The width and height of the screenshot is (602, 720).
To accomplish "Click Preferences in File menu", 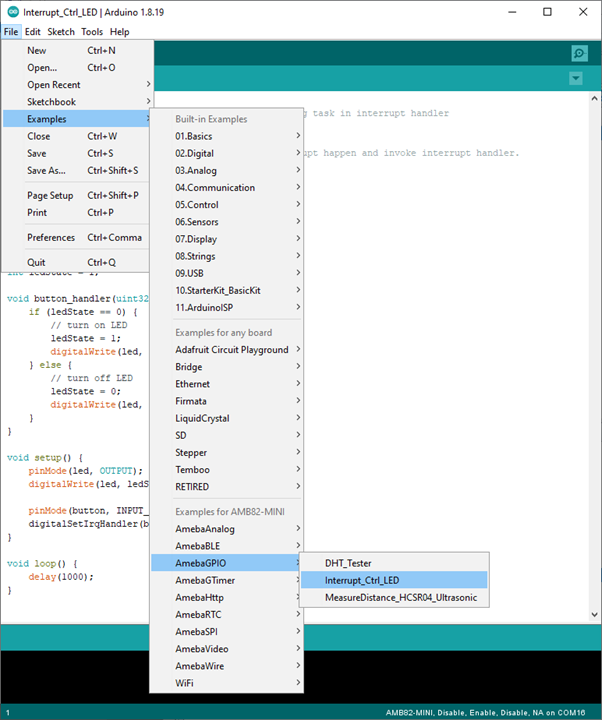I will tap(51, 238).
